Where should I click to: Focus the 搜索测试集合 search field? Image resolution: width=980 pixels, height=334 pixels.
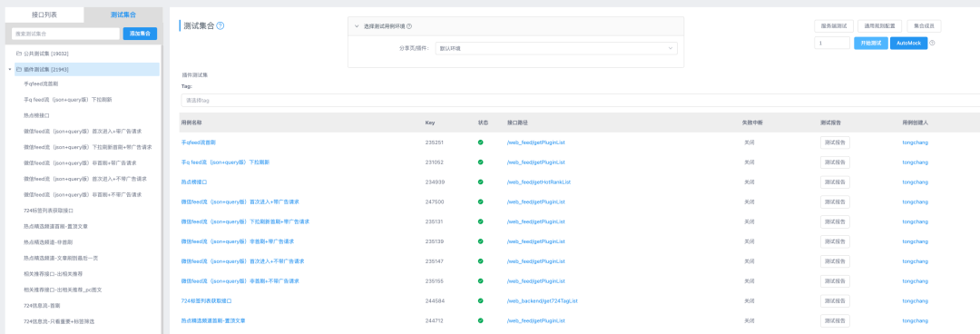pyautogui.click(x=65, y=34)
